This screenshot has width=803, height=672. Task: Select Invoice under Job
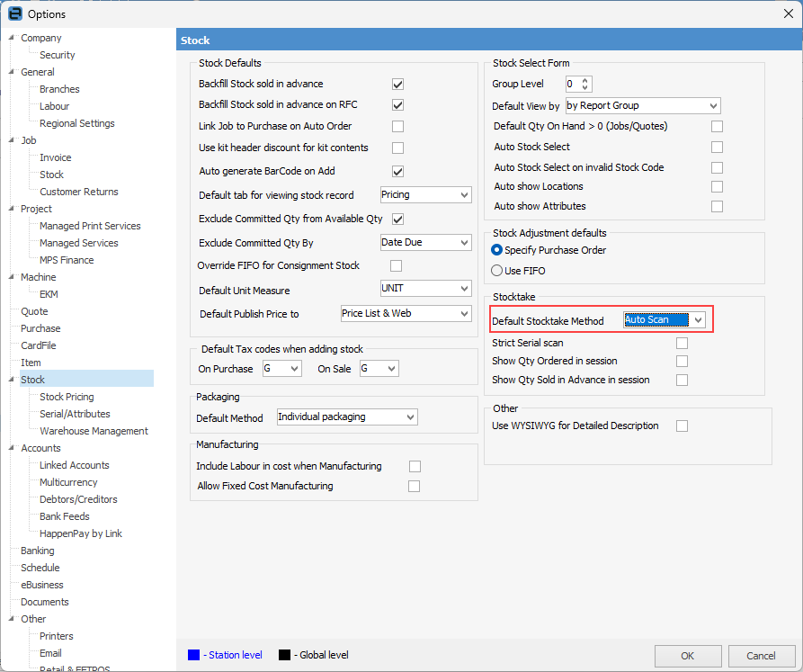coord(56,157)
